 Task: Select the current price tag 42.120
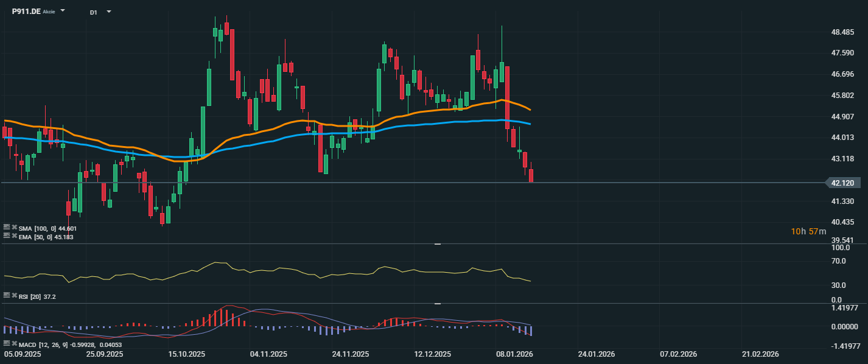tap(843, 183)
